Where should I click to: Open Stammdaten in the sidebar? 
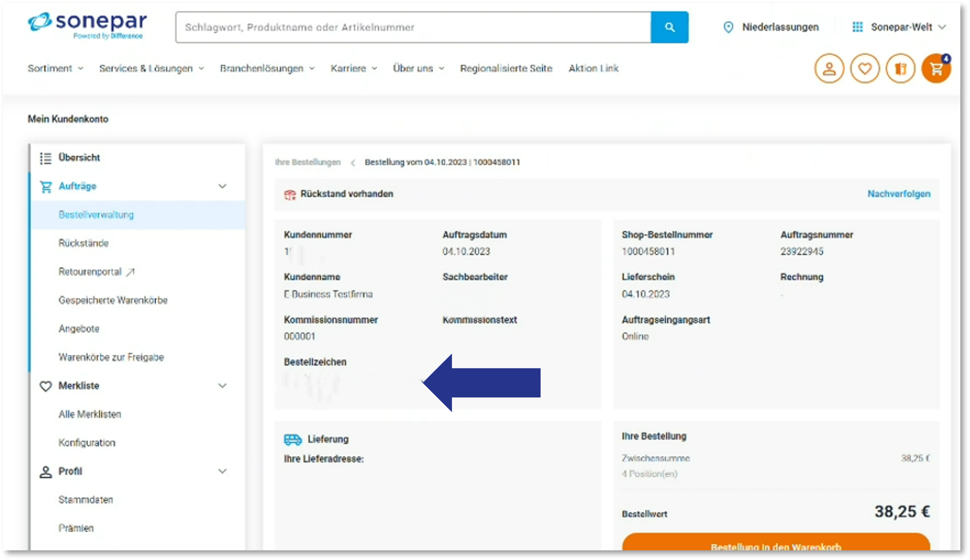[x=86, y=500]
